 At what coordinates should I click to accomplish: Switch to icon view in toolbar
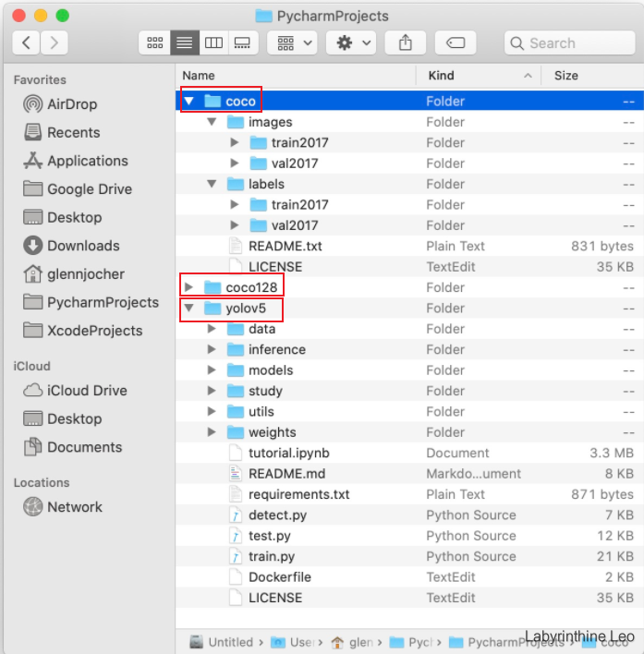155,42
